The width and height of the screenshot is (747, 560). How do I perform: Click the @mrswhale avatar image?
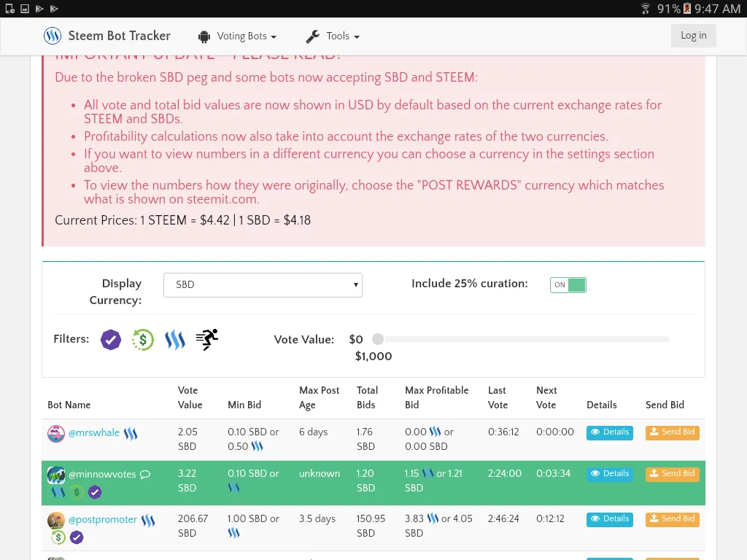56,434
